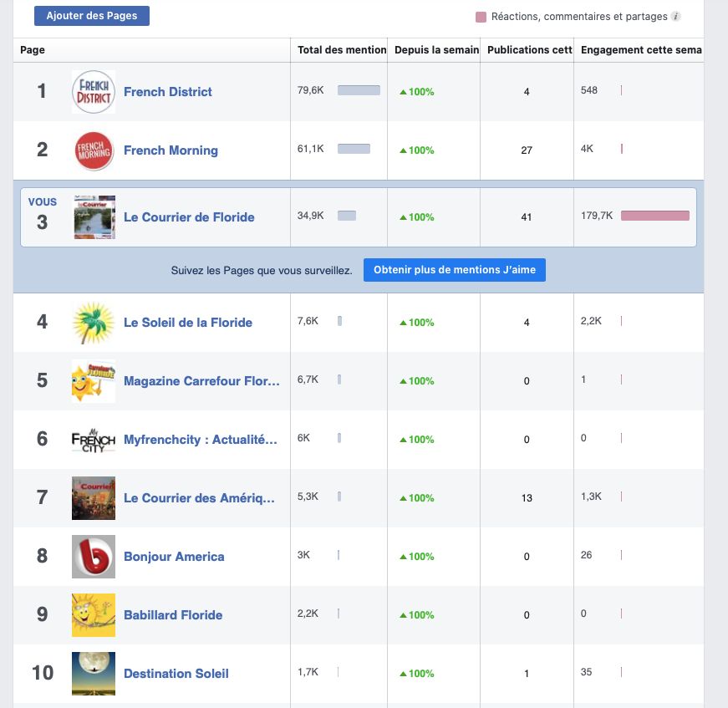Open the Destination Soleil link
Image resolution: width=728 pixels, height=708 pixels.
click(x=176, y=674)
